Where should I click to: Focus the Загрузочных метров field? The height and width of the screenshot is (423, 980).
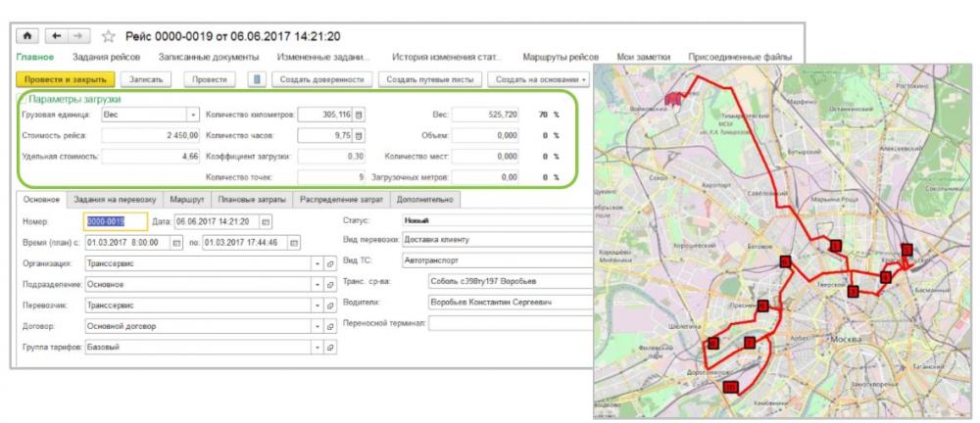point(485,177)
